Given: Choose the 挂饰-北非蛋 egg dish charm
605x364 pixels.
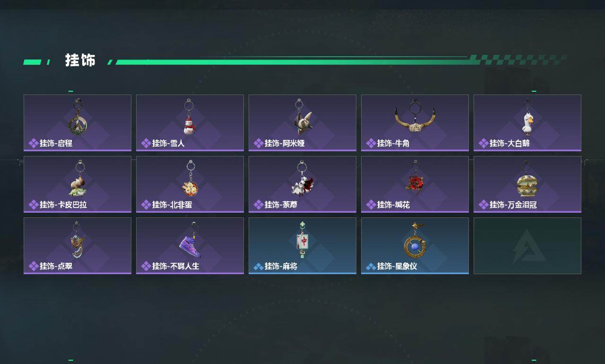Looking at the screenshot, I should 190,179.
